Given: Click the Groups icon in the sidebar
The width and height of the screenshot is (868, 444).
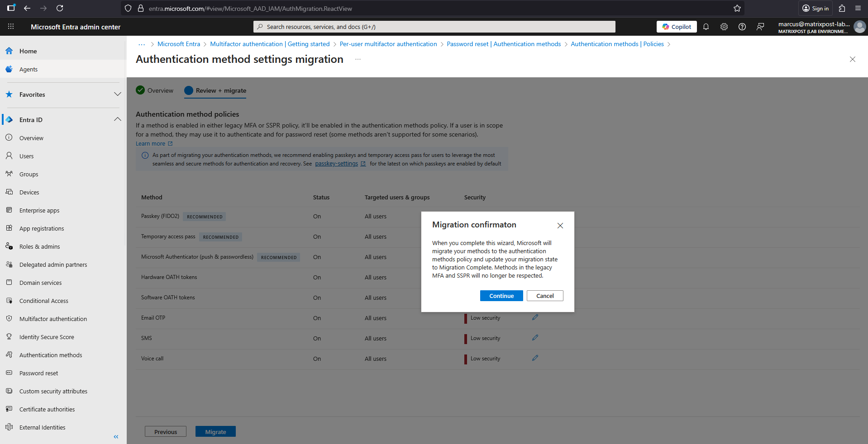Looking at the screenshot, I should click(x=9, y=174).
